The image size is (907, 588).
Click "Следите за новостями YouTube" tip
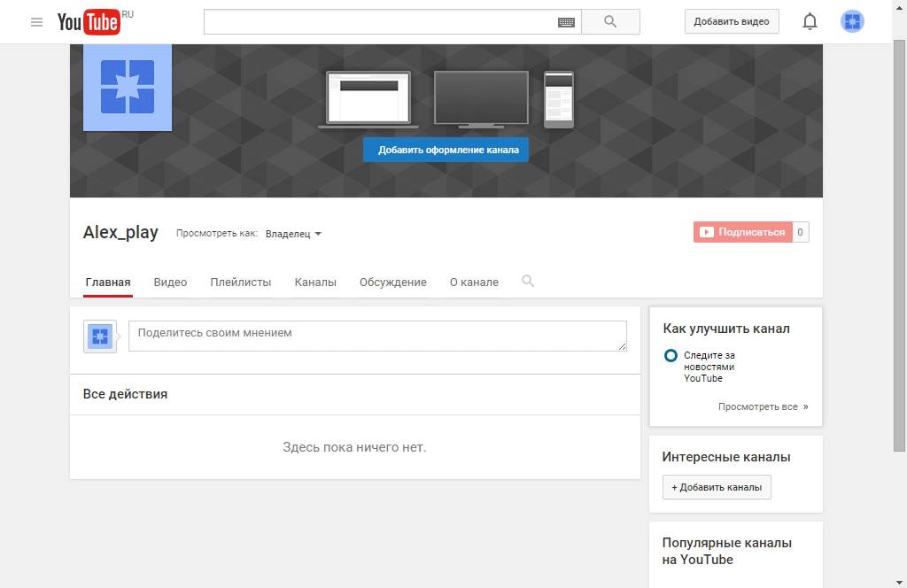point(709,367)
